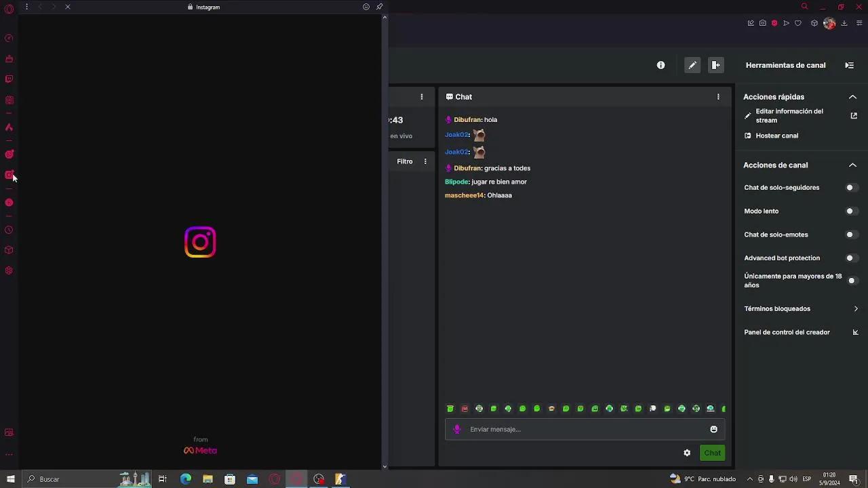Image resolution: width=868 pixels, height=488 pixels.
Task: Open the GX Control speedometer sidebar icon
Action: click(x=9, y=39)
